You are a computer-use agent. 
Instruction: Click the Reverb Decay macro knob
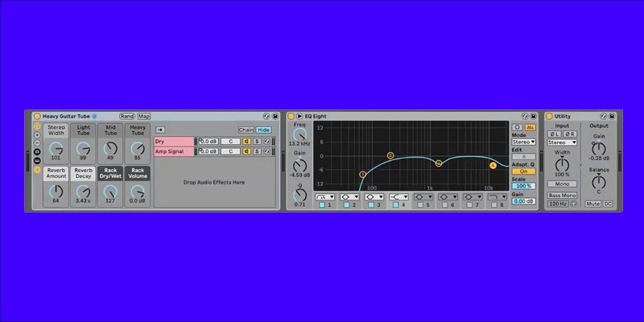(x=83, y=192)
